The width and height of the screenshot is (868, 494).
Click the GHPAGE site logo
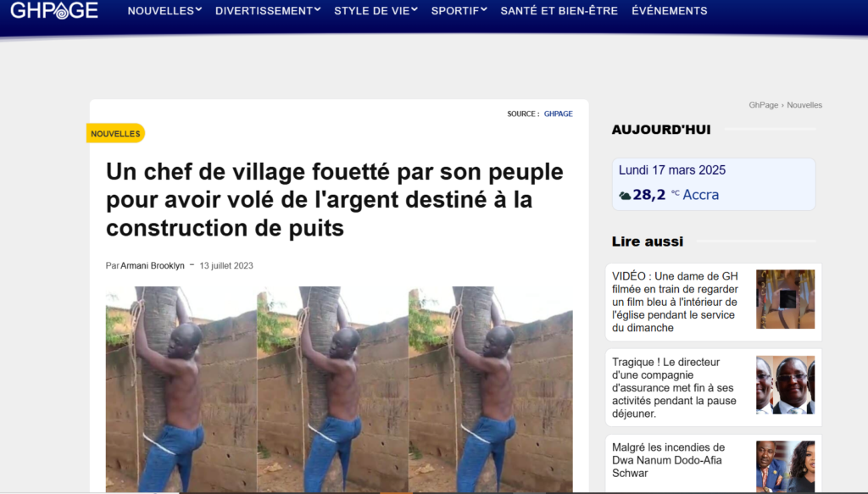[x=54, y=10]
